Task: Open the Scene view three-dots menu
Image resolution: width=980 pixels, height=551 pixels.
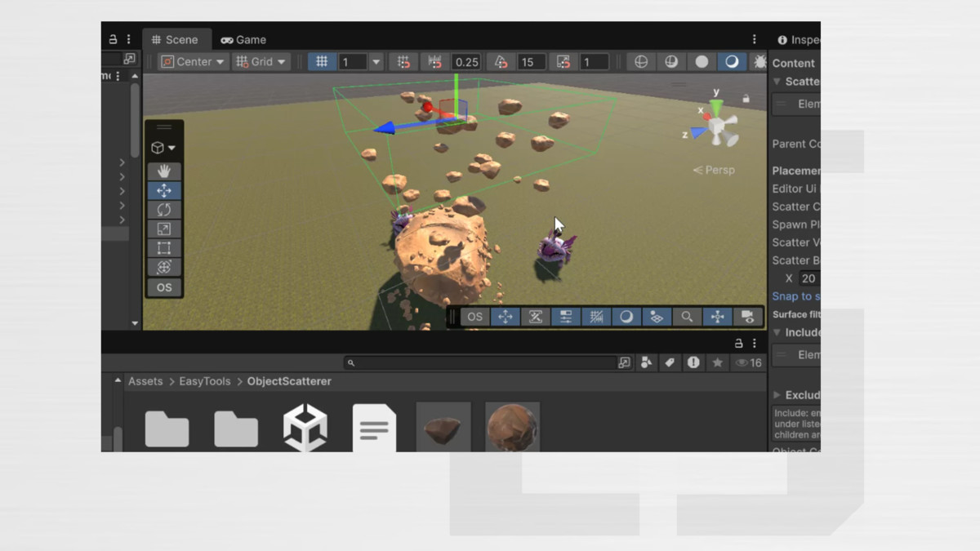Action: 754,39
